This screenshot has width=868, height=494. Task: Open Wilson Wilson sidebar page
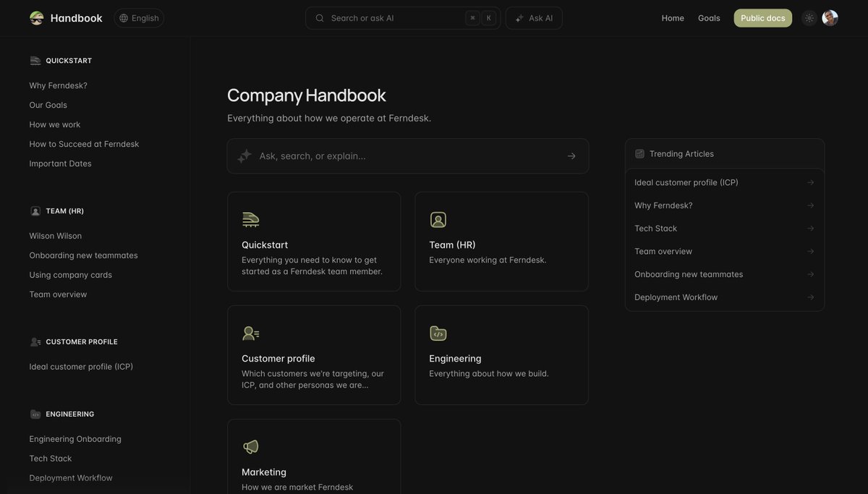55,236
